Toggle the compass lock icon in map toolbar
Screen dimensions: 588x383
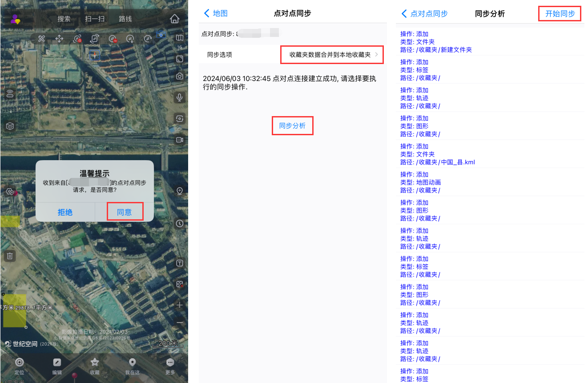click(x=77, y=39)
